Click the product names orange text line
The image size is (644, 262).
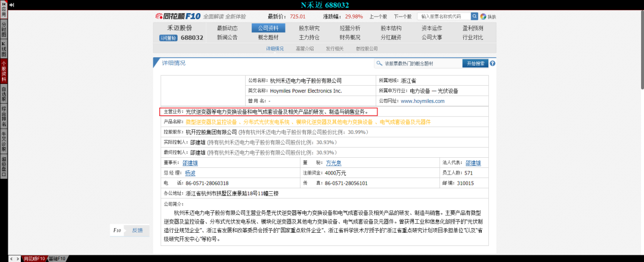point(308,122)
